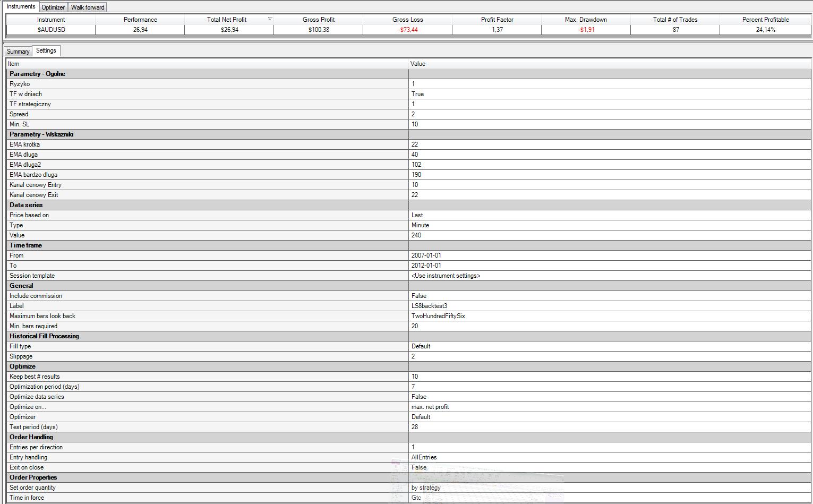The height and width of the screenshot is (504, 813).
Task: Click the Percent Profitable value 24,14%
Action: [765, 30]
